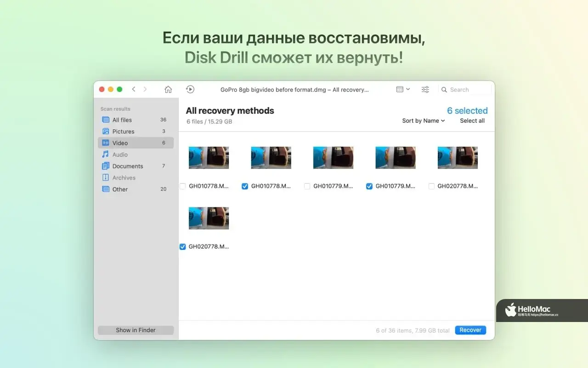Screen dimensions: 588x368
Task: Click file name of the unchecked GH010778.M...
Action: click(x=209, y=186)
